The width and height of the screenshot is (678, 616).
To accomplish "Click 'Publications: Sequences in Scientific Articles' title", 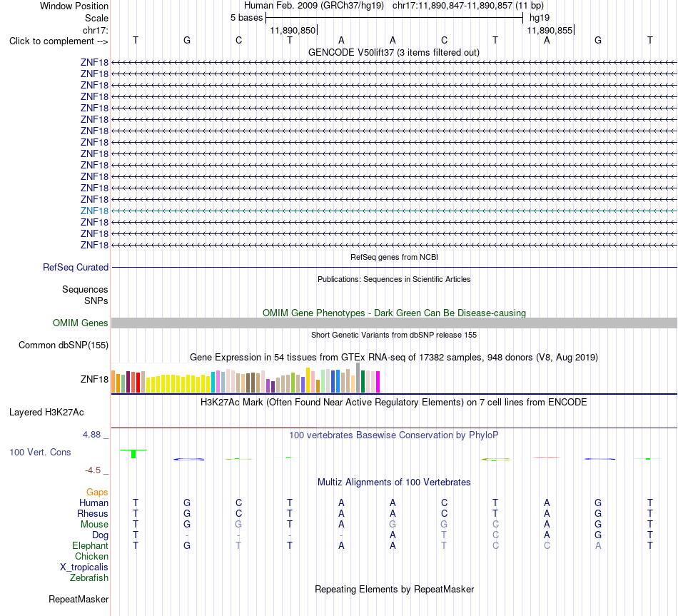I will 394,280.
